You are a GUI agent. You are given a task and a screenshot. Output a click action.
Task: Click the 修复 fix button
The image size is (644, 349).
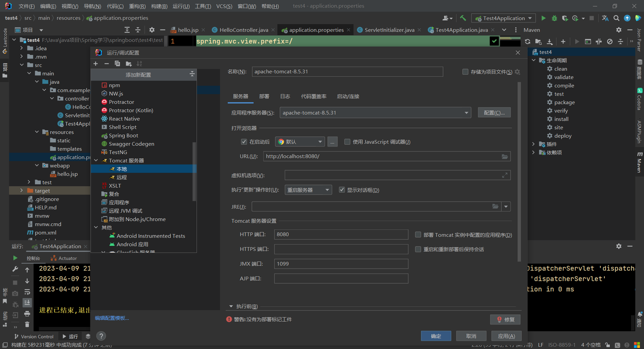coord(505,319)
